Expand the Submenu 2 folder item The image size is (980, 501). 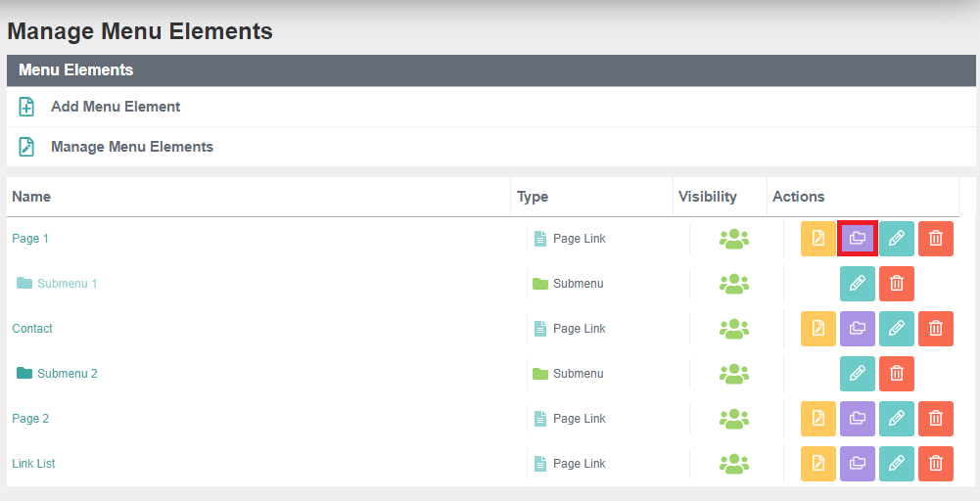(x=57, y=374)
